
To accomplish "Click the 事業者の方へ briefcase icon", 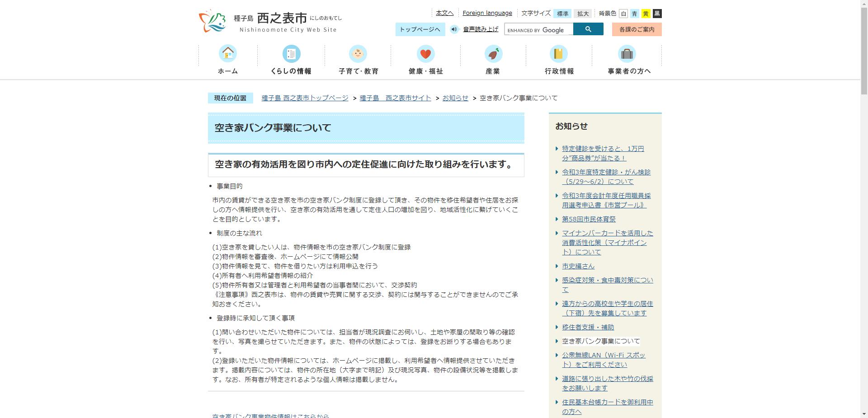I will 626,53.
